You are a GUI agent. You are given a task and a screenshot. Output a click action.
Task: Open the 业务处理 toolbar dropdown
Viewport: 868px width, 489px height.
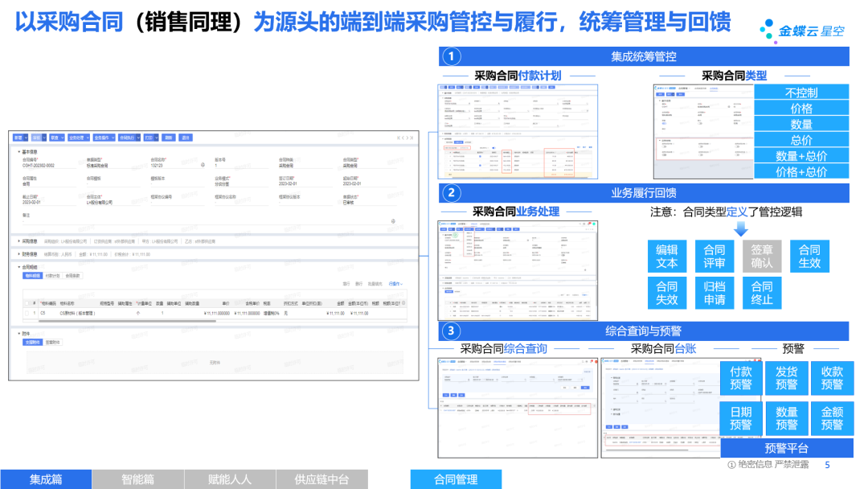point(79,138)
